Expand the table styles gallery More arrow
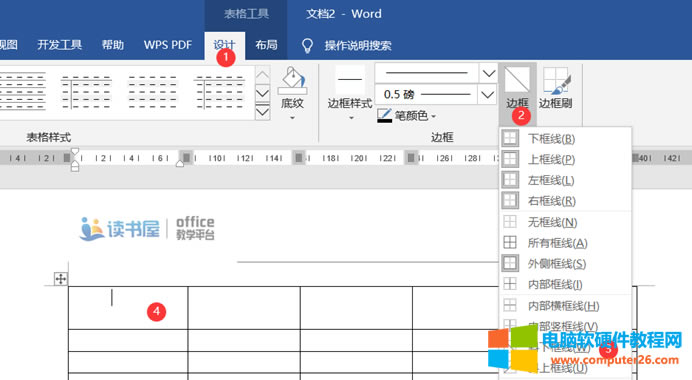The width and height of the screenshot is (692, 380). point(262,112)
